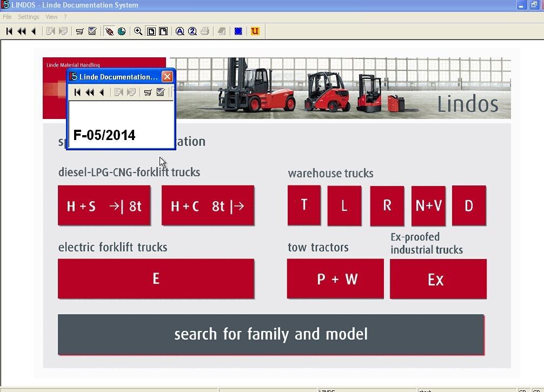This screenshot has height=392, width=544.
Task: Click the blue circled letter A icon
Action: pos(180,31)
